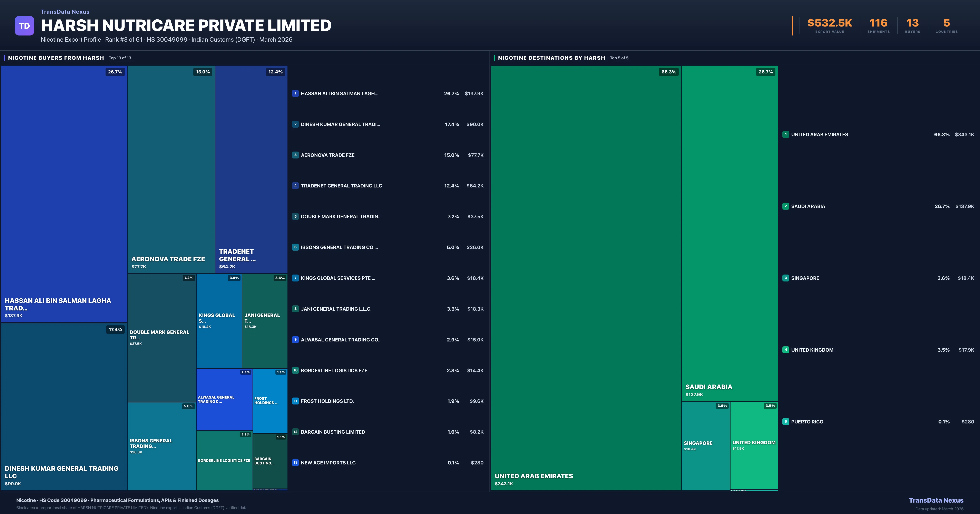Viewport: 980px width, 514px height.
Task: Click rank badge 13 beside New Age Imports
Action: 295,463
